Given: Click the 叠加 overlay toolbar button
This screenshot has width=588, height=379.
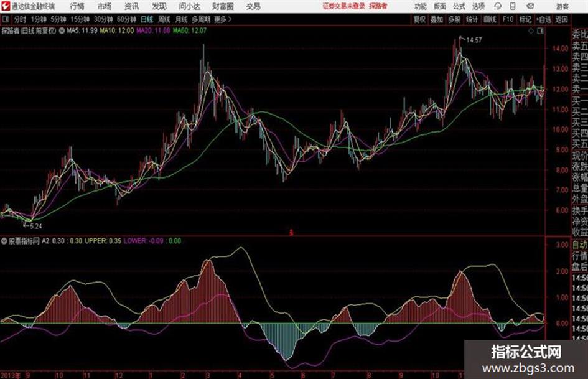Looking at the screenshot, I should click(437, 19).
